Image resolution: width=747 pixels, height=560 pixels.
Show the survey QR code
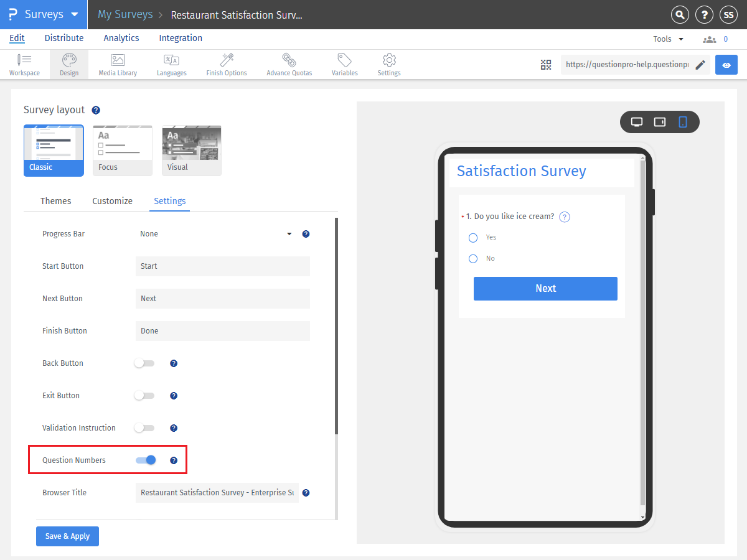tap(546, 64)
